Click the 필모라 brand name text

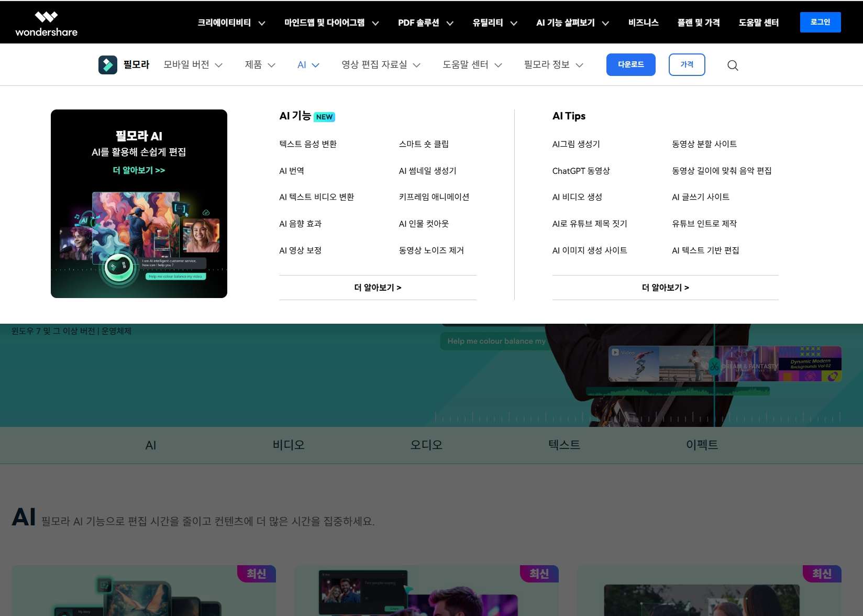[x=136, y=65]
